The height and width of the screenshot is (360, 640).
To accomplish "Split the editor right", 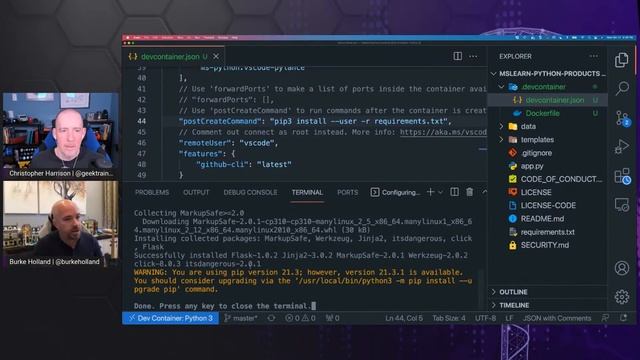I will 458,56.
